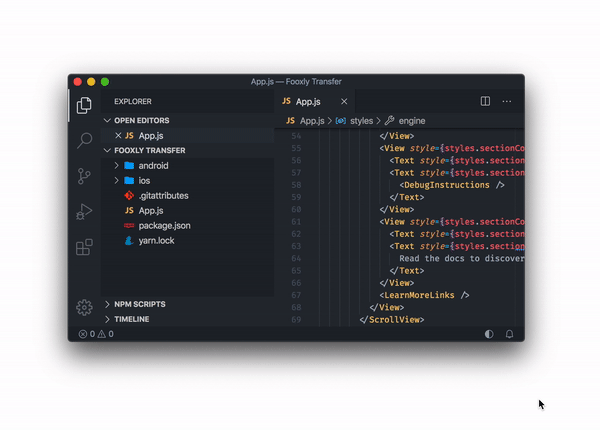Viewport: 600px width, 430px height.
Task: Click line number 58 in gutter
Action: click(x=296, y=185)
